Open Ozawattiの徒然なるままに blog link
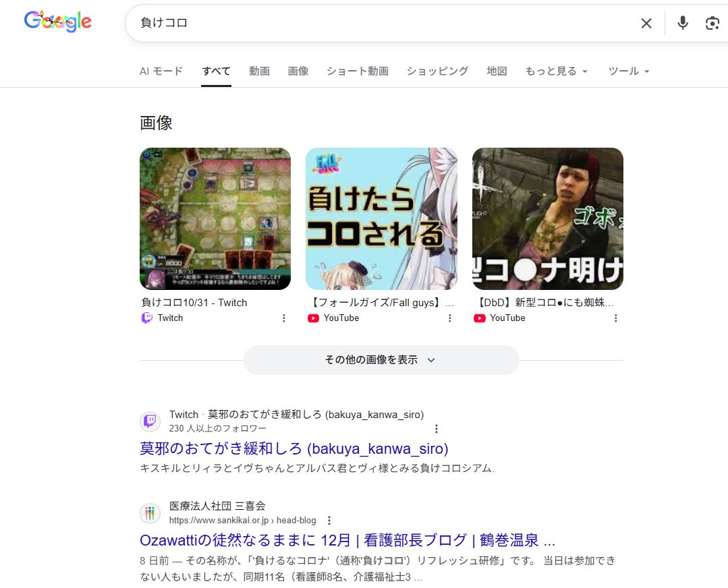 [347, 540]
